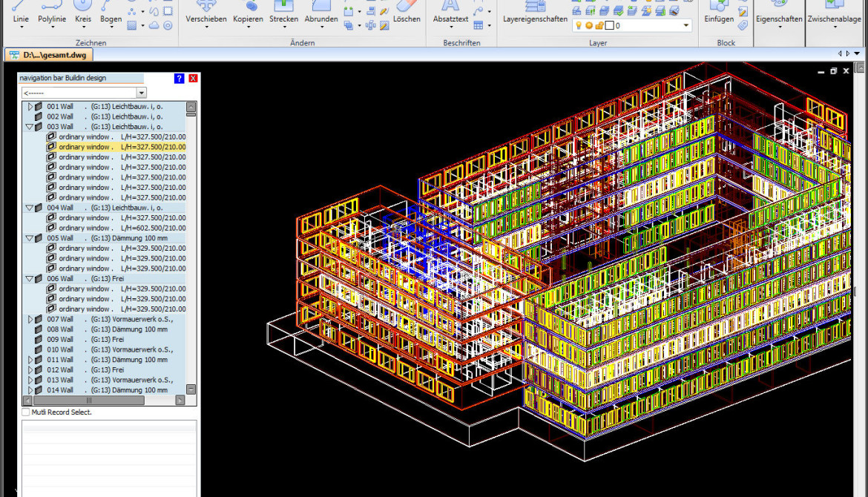The width and height of the screenshot is (868, 497).
Task: Open the Eigenschaften panel button
Action: click(x=779, y=19)
